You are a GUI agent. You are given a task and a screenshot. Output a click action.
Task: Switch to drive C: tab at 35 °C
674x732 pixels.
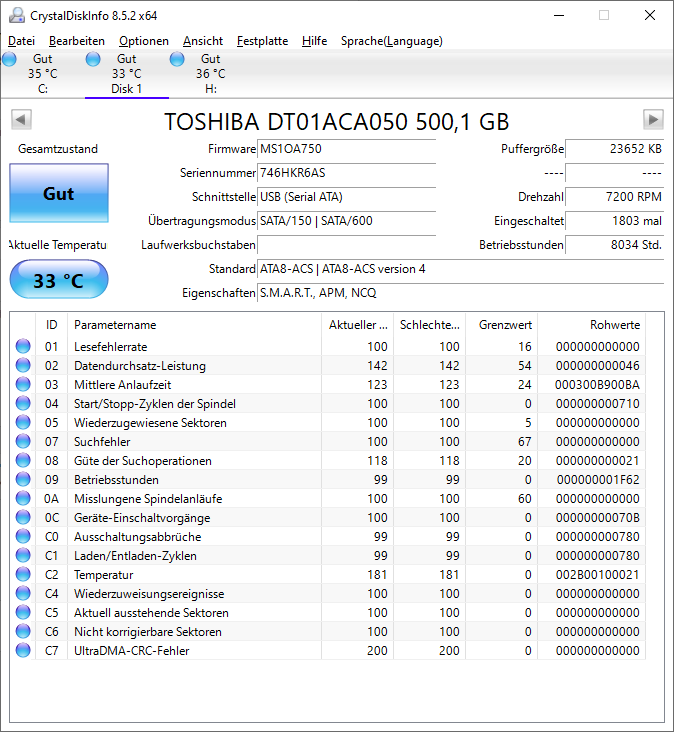coord(42,74)
